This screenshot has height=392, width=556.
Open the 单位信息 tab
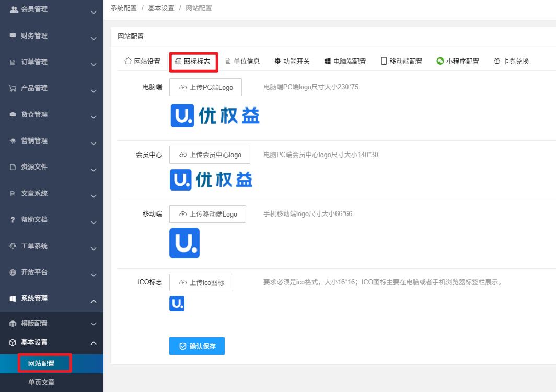tap(243, 61)
